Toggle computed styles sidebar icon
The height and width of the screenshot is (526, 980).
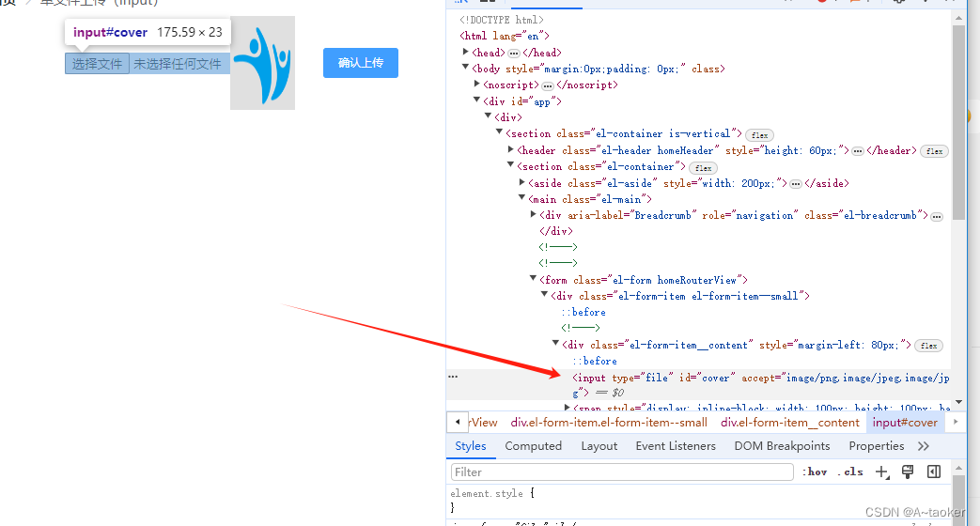tap(934, 472)
